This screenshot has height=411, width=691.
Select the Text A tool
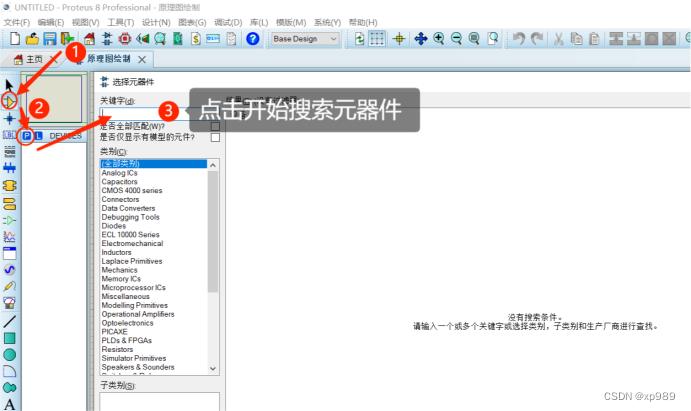pyautogui.click(x=9, y=404)
